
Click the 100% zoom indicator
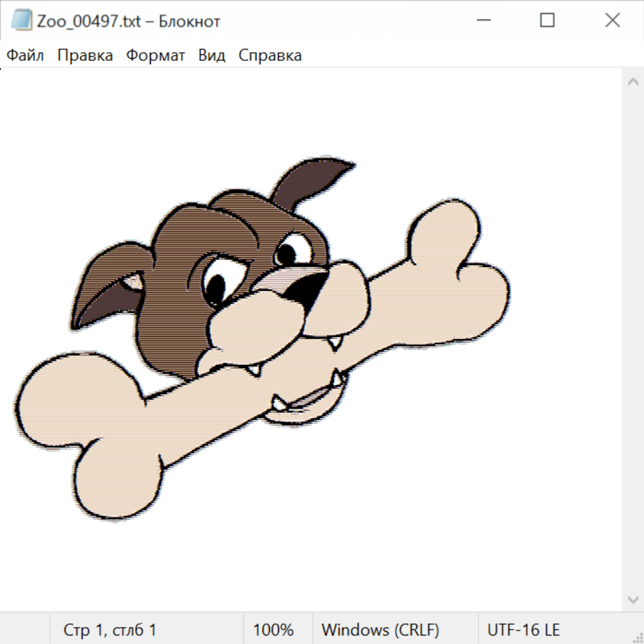tap(273, 630)
